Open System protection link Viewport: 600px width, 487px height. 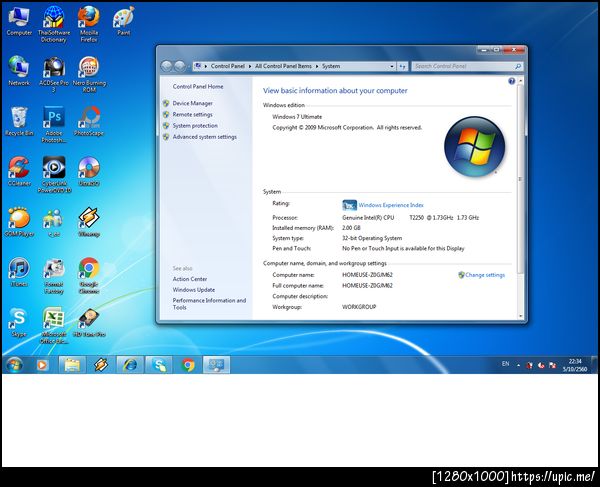click(195, 125)
